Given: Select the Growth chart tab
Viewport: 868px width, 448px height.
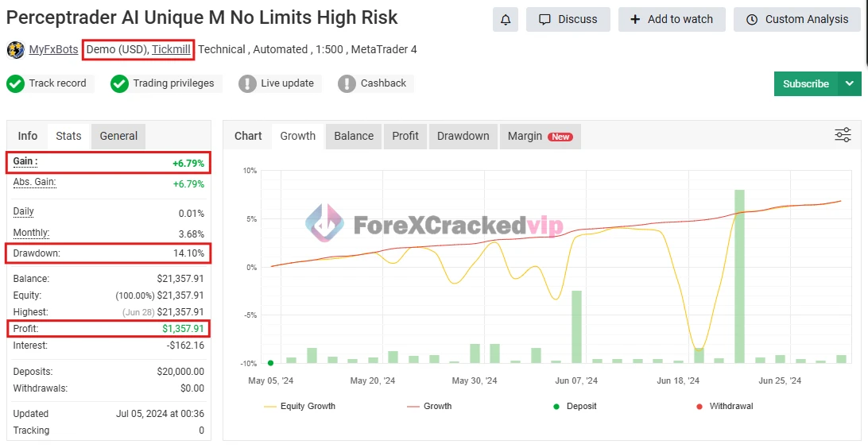Looking at the screenshot, I should (298, 136).
